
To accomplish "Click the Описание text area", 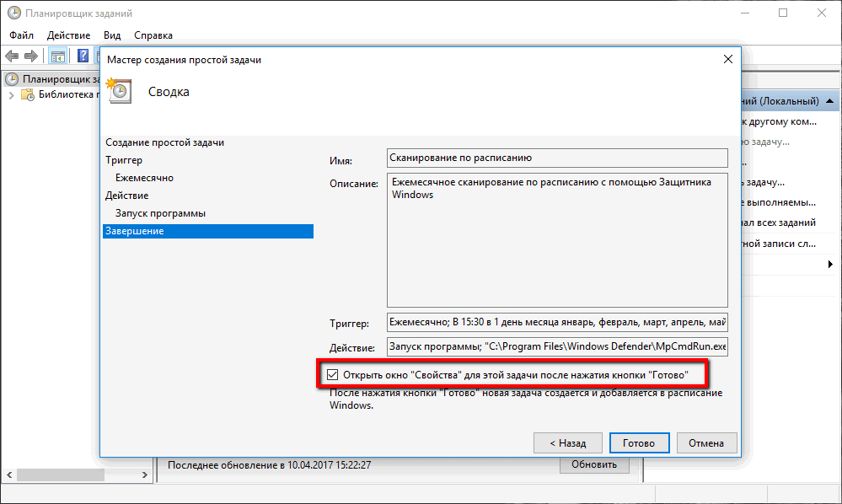I will pos(557,240).
